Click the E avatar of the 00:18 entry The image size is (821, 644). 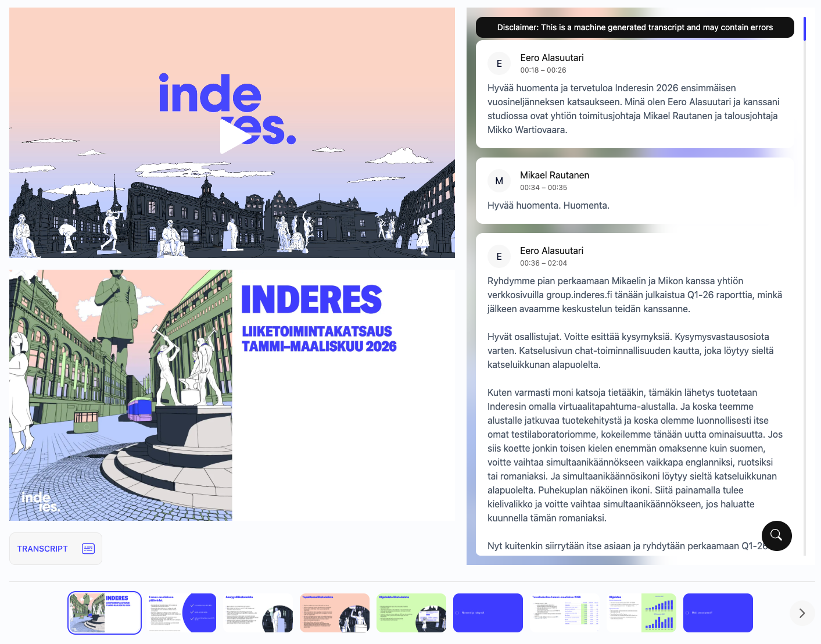(499, 63)
